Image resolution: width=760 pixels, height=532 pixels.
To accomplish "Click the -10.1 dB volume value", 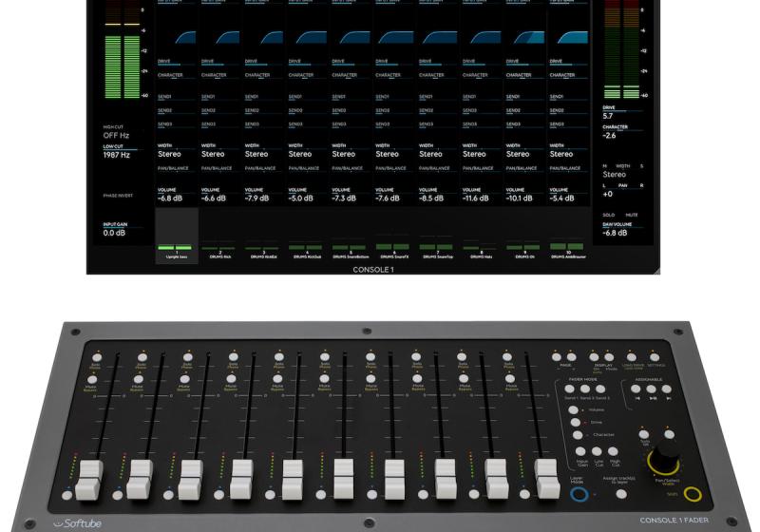I will [x=519, y=199].
